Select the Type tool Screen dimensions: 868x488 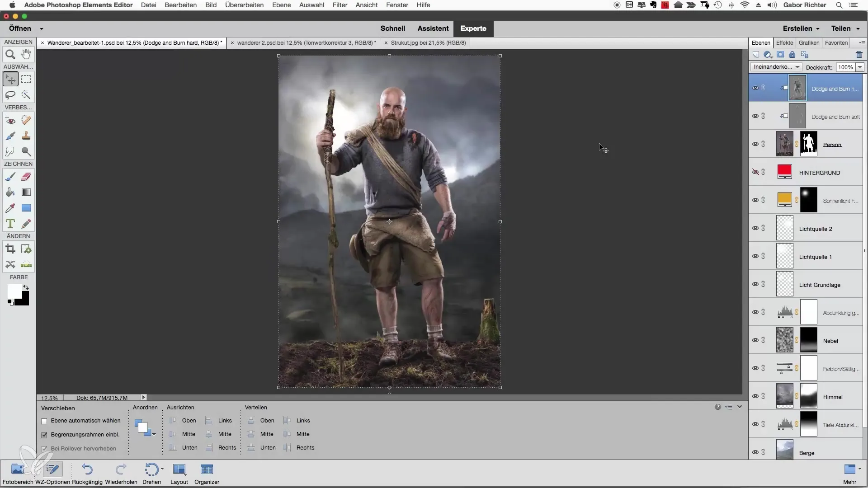pos(10,224)
